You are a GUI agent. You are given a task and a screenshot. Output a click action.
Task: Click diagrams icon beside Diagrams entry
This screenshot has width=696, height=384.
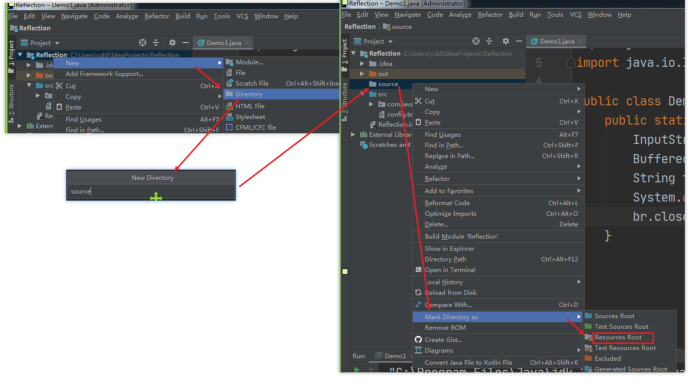click(418, 350)
